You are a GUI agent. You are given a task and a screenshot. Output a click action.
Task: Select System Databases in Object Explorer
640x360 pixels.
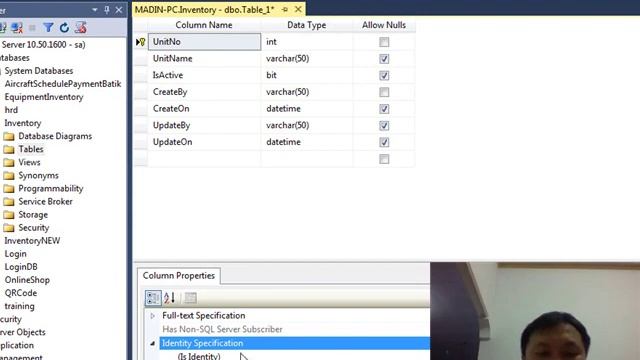point(39,71)
